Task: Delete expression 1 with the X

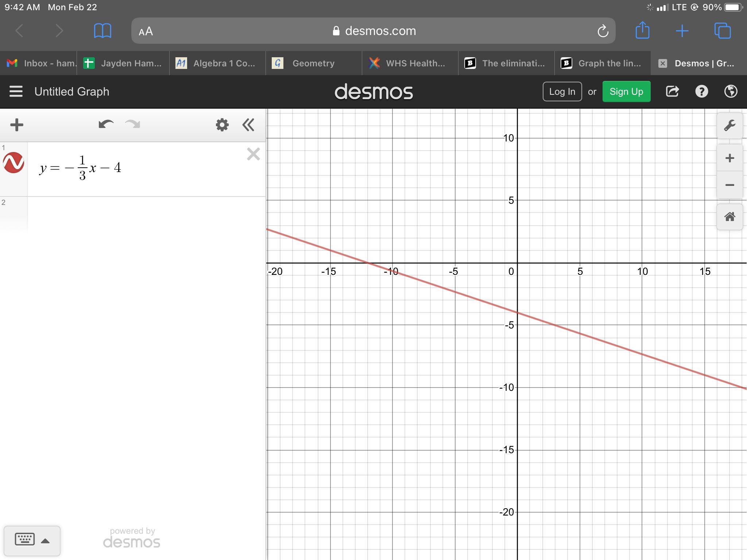Action: point(253,154)
